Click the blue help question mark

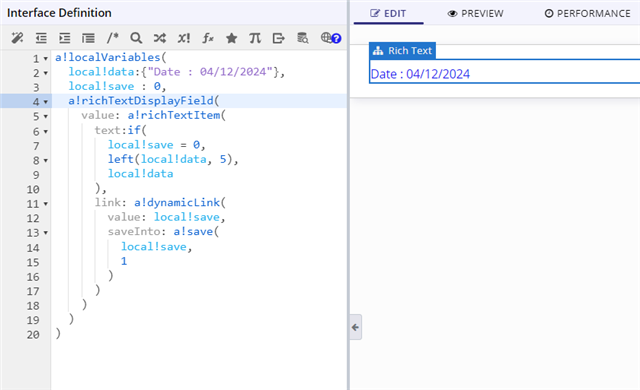[x=336, y=38]
